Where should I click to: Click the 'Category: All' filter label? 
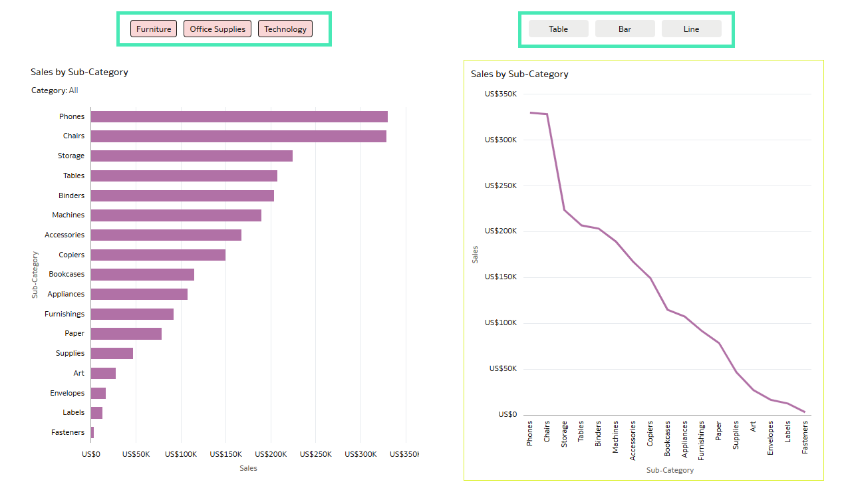pos(55,90)
